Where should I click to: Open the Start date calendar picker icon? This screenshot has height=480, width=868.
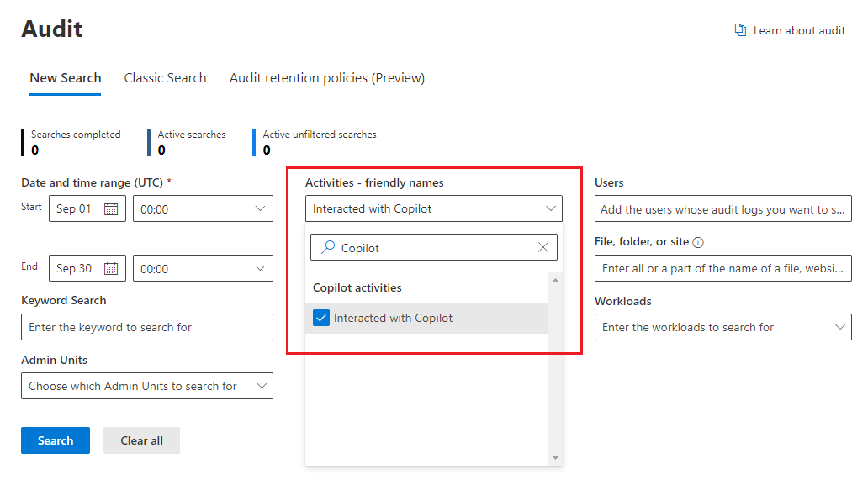(111, 209)
